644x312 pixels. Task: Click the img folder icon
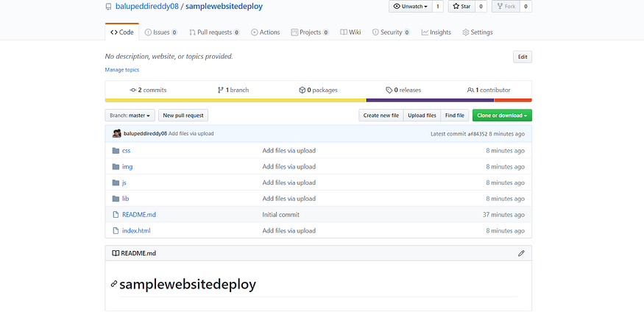point(116,167)
